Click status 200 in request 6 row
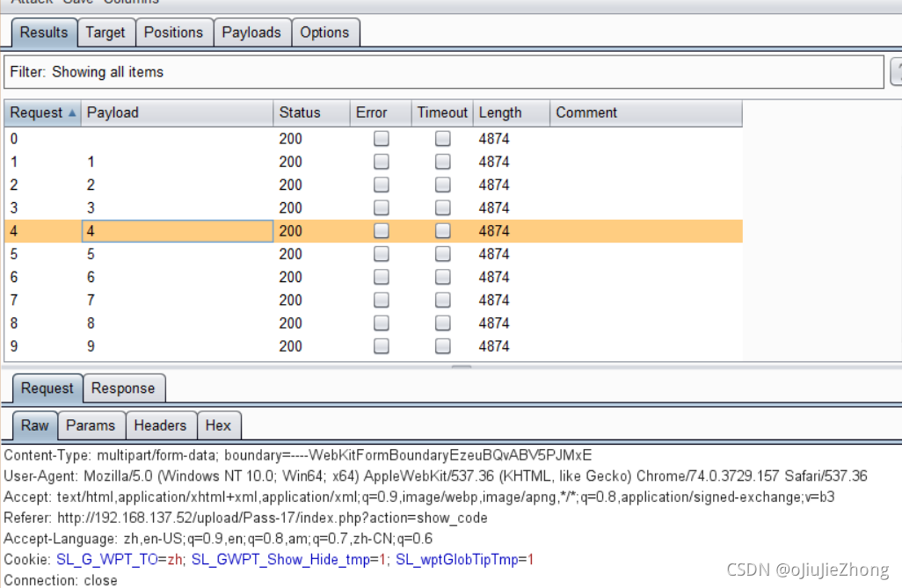Image resolution: width=902 pixels, height=588 pixels. coord(290,278)
